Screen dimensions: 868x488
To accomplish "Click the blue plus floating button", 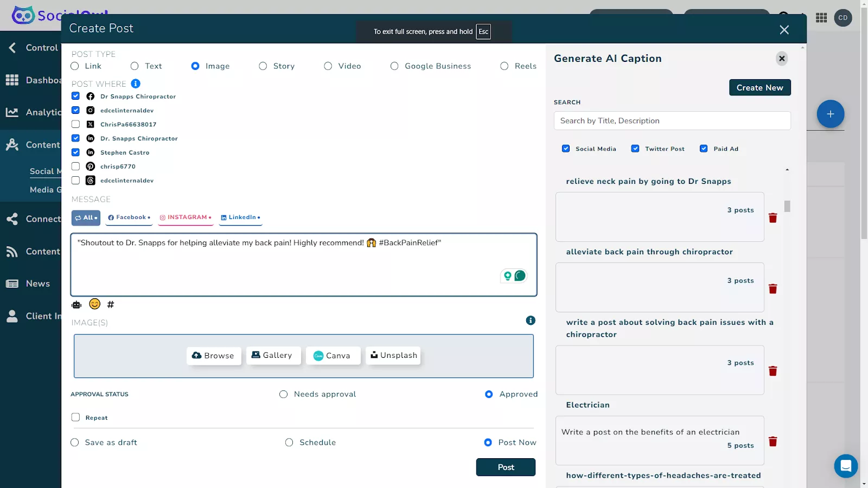I will click(830, 114).
